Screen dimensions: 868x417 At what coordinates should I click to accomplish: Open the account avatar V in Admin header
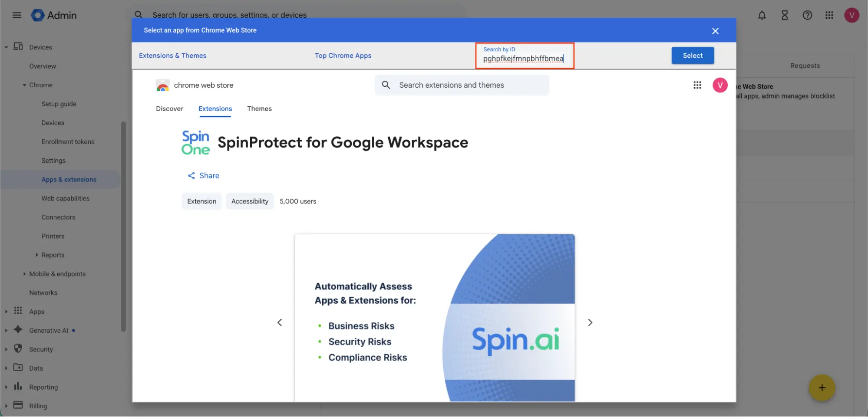tap(851, 15)
